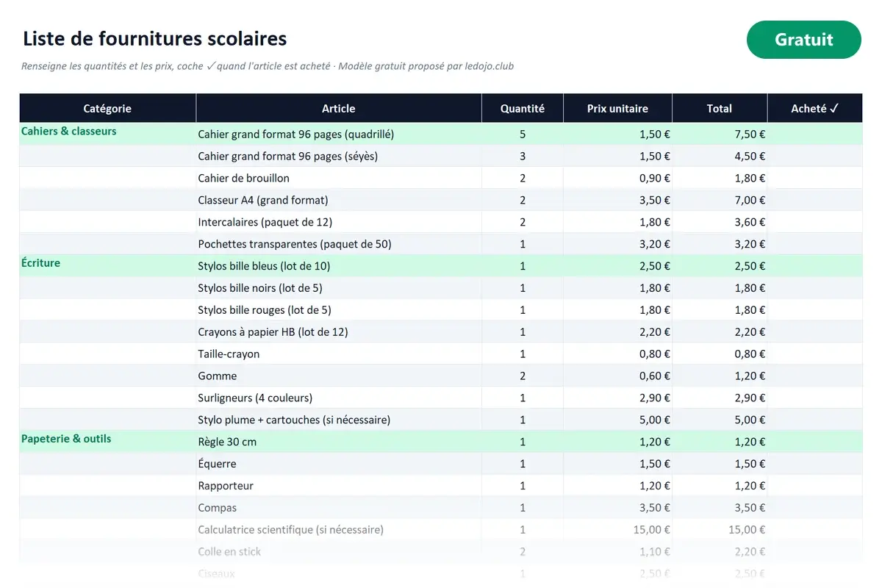Select the Quantité column header
This screenshot has height=588, width=882.
tap(523, 108)
